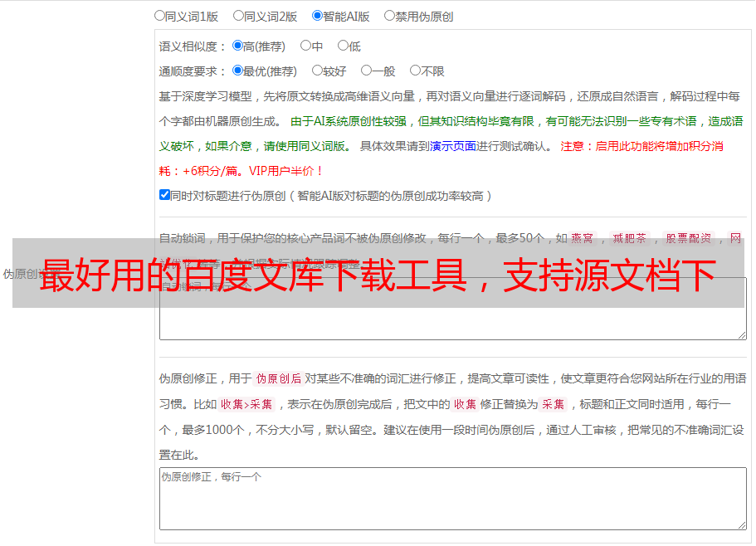Toggle 同时对标题进行伪原创 checkbox
This screenshot has width=756, height=546.
[x=164, y=195]
